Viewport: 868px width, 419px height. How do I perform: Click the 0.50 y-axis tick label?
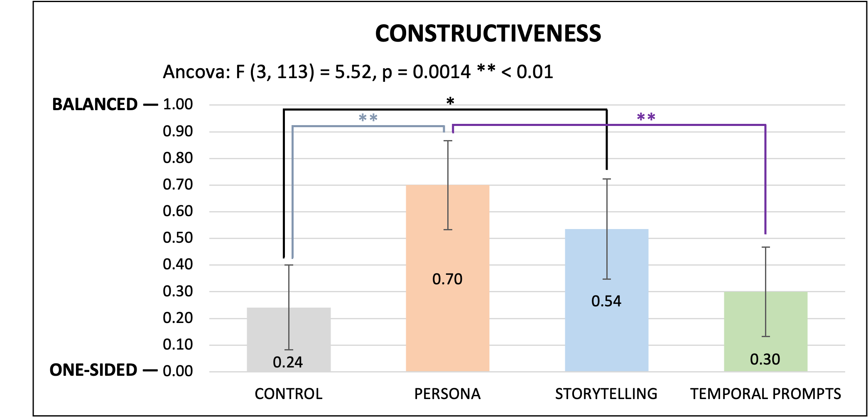point(178,238)
